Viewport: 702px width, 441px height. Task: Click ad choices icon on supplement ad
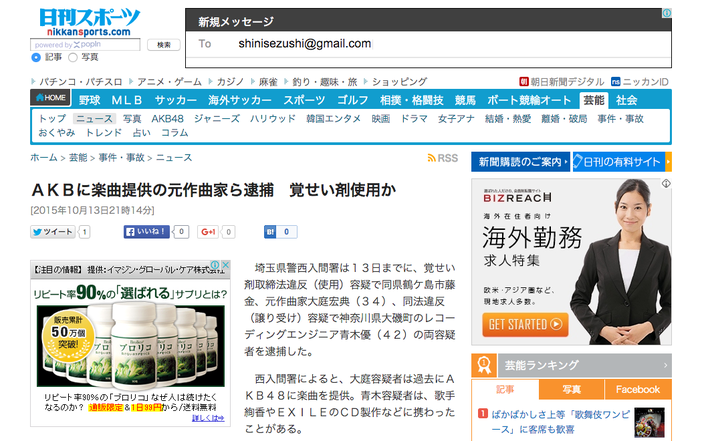[x=215, y=265]
